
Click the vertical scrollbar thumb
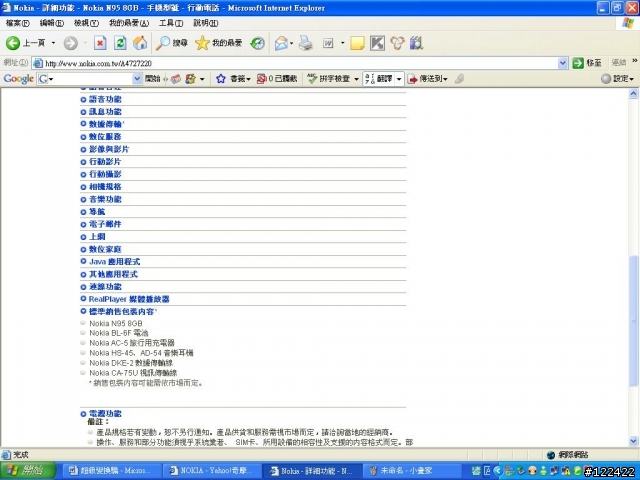633,320
